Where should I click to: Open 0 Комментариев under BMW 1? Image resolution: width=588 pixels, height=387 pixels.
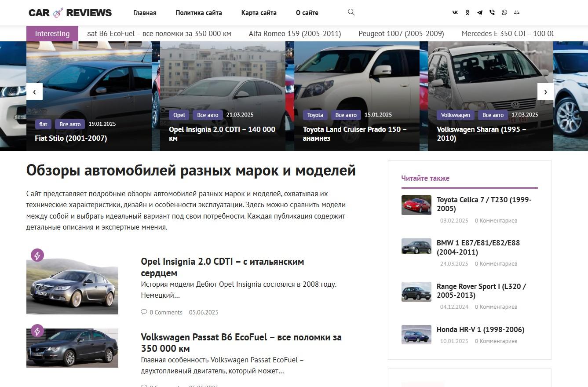[496, 264]
